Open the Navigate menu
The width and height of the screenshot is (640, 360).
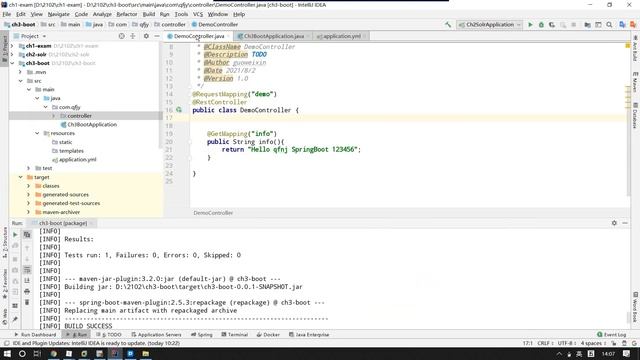tap(59, 14)
